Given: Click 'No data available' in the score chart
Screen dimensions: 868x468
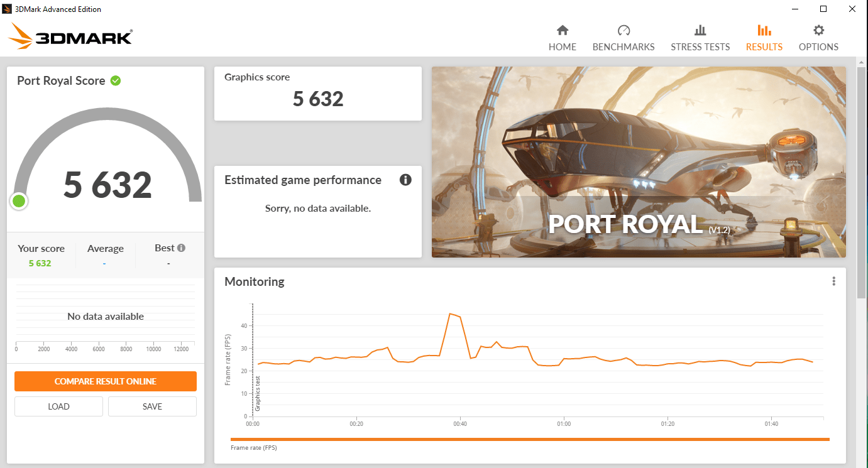Looking at the screenshot, I should tap(106, 317).
